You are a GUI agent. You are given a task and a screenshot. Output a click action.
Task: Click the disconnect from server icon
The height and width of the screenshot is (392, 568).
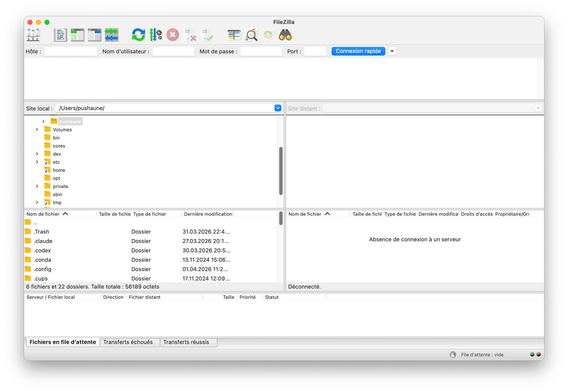[x=190, y=35]
